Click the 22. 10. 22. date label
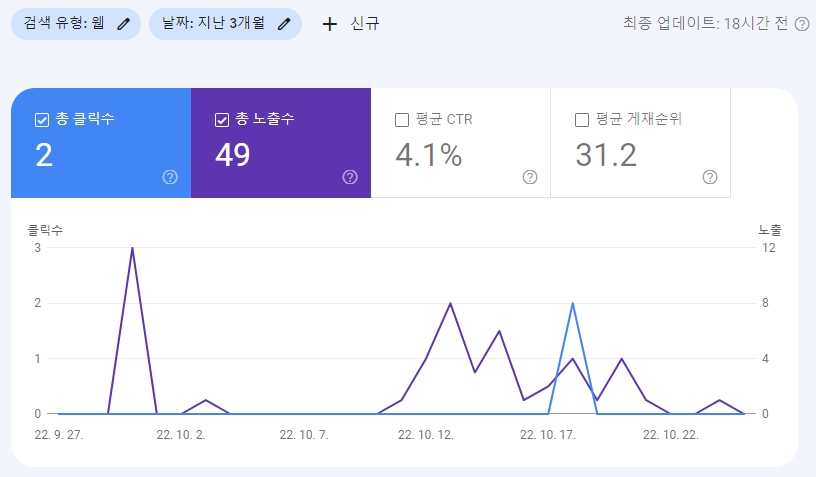 pos(671,435)
